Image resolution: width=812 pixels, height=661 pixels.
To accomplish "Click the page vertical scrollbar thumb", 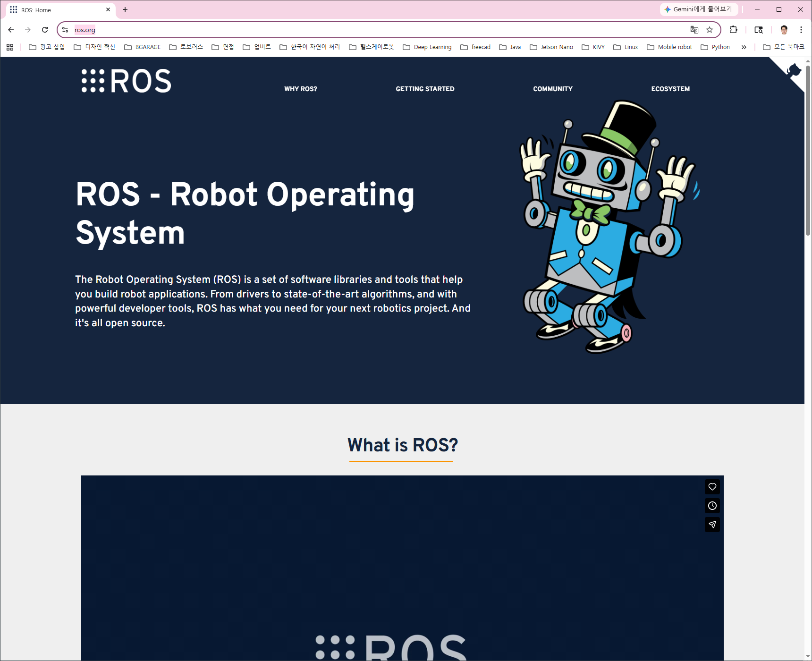I will [808, 150].
